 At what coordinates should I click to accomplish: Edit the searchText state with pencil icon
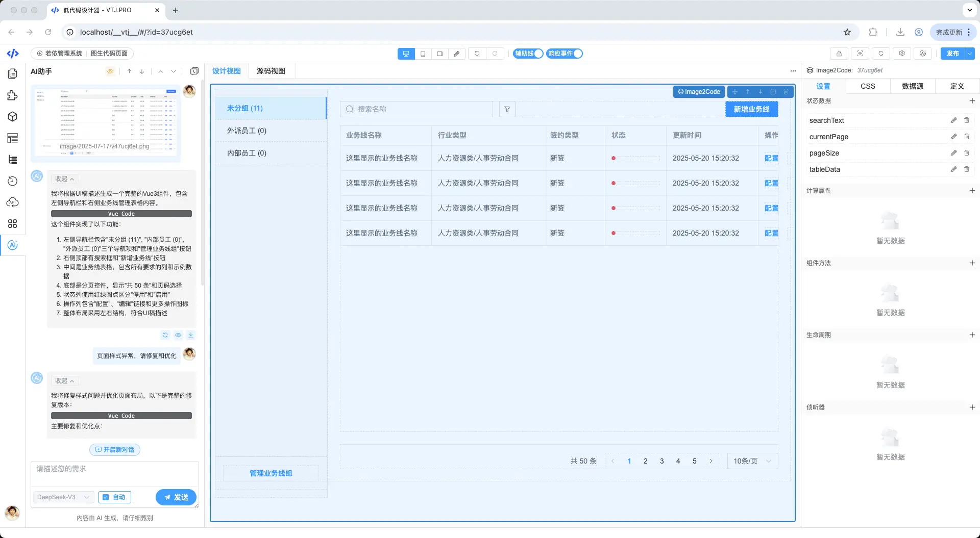coord(953,120)
